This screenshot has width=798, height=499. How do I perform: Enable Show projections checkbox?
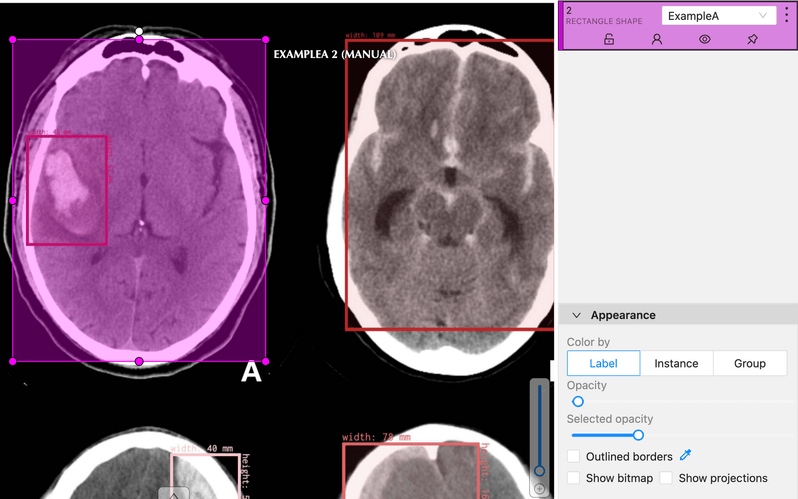666,478
